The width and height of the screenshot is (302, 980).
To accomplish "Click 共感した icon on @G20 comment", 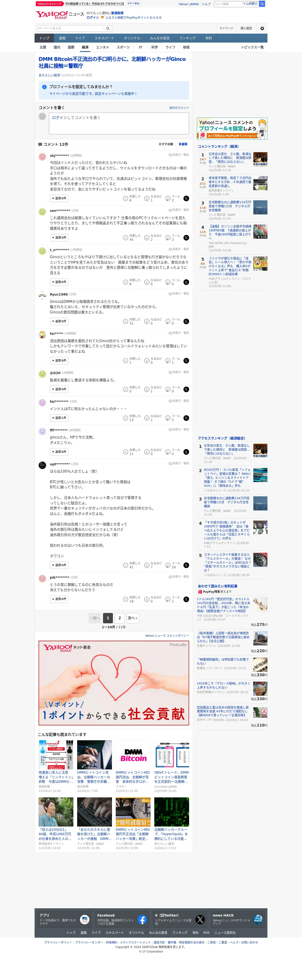I will click(x=126, y=389).
